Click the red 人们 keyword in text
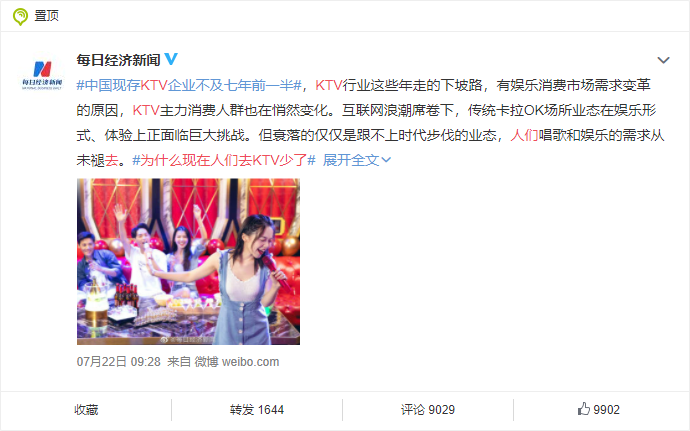 (524, 135)
